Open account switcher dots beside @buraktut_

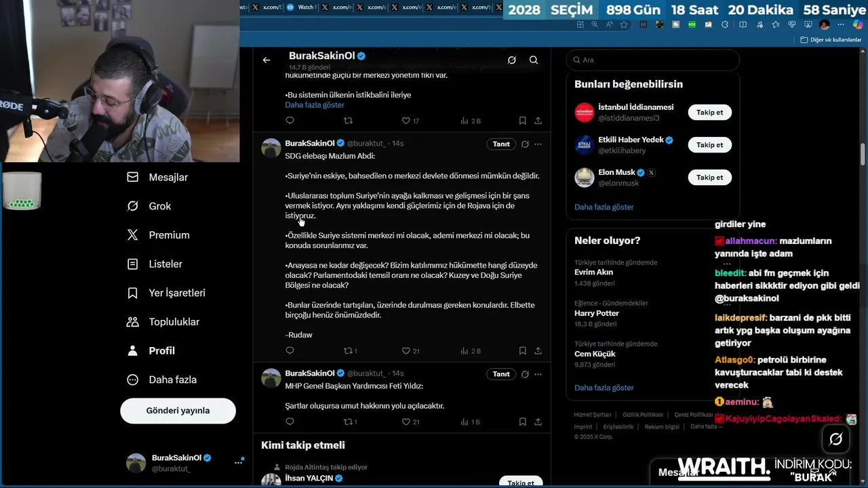(x=239, y=462)
